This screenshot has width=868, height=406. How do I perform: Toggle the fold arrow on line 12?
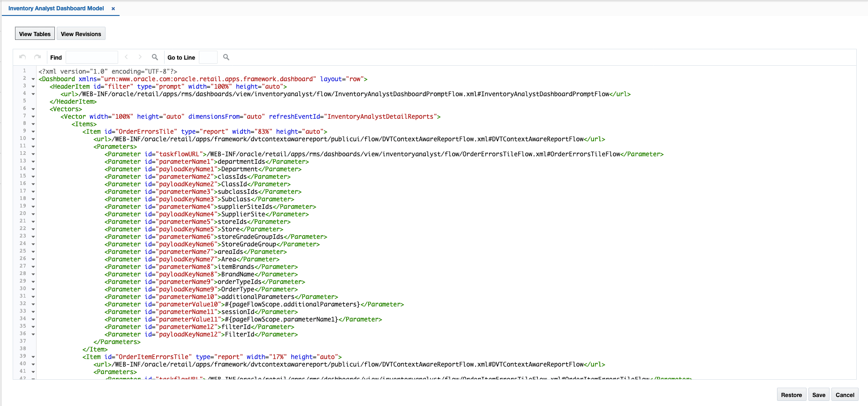tap(33, 154)
